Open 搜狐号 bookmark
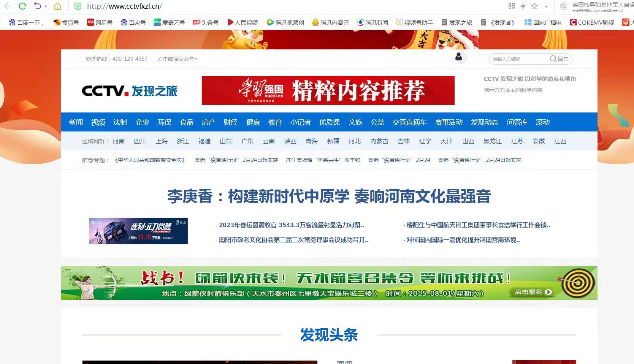 tap(66, 22)
